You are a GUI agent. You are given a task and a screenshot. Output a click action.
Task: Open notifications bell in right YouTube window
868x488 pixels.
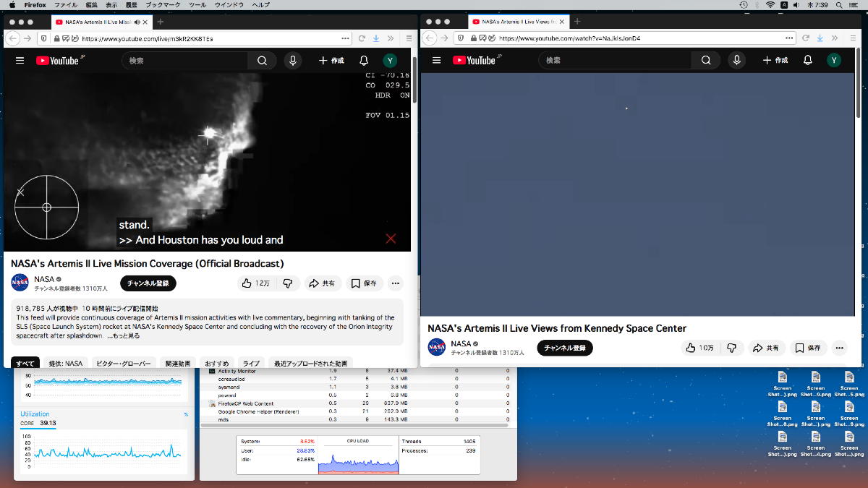808,61
